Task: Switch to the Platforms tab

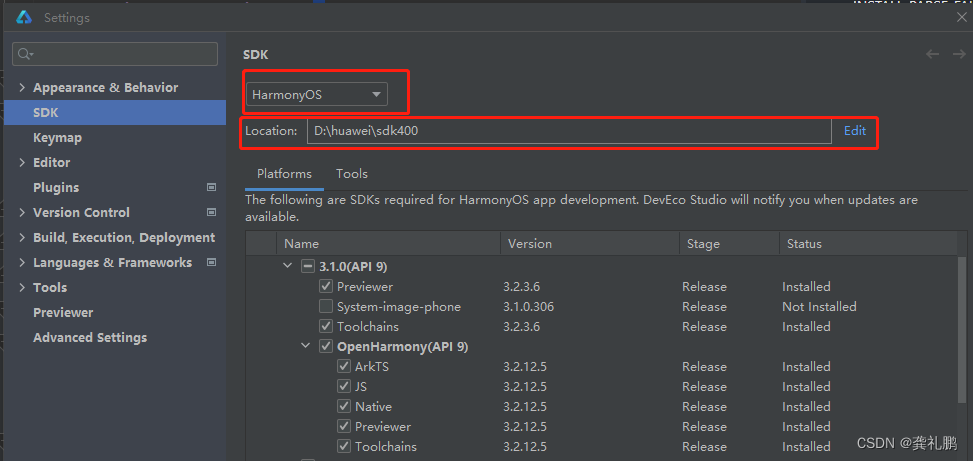Action: click(x=284, y=174)
